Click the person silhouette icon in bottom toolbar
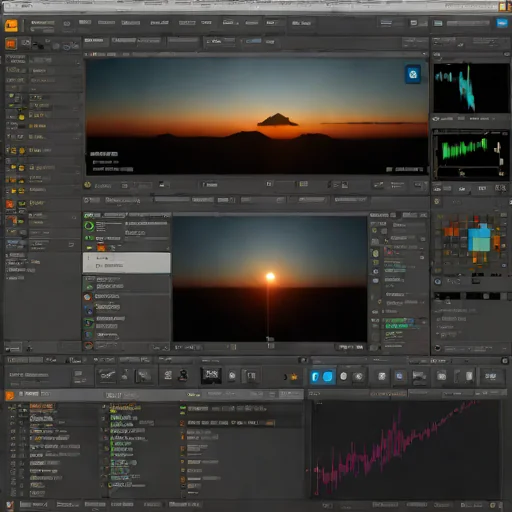This screenshot has width=512, height=512. pyautogui.click(x=183, y=376)
